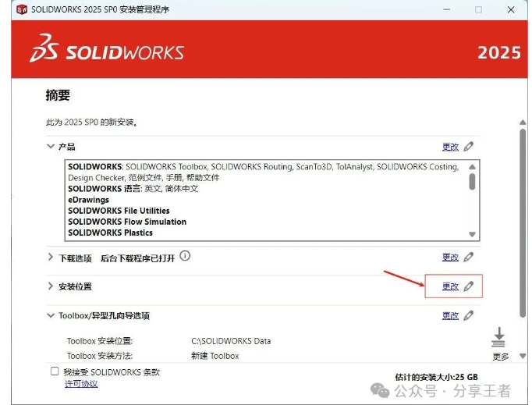Viewport: 532px width, 405px height.
Task: Close the installation manager window
Action: [511, 9]
